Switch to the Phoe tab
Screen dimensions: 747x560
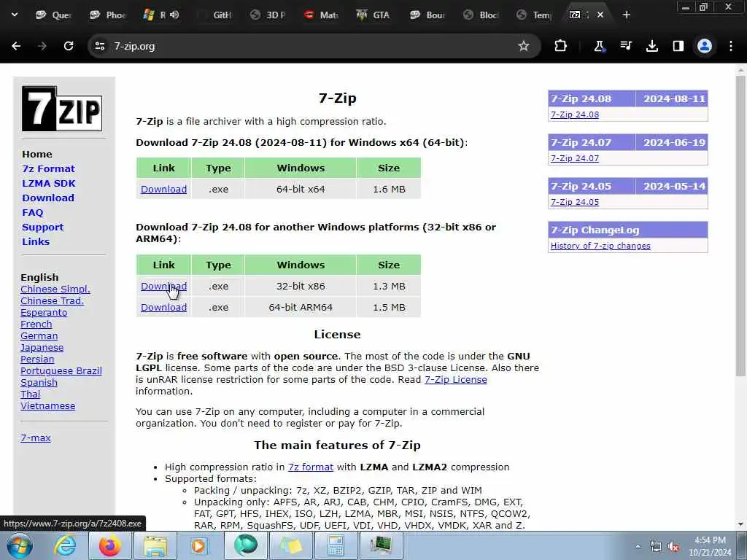point(108,15)
